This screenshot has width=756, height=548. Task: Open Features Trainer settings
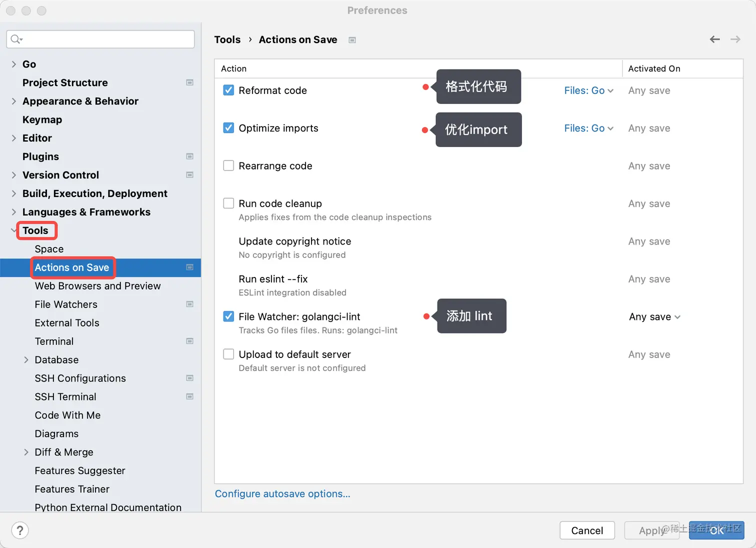pyautogui.click(x=72, y=489)
